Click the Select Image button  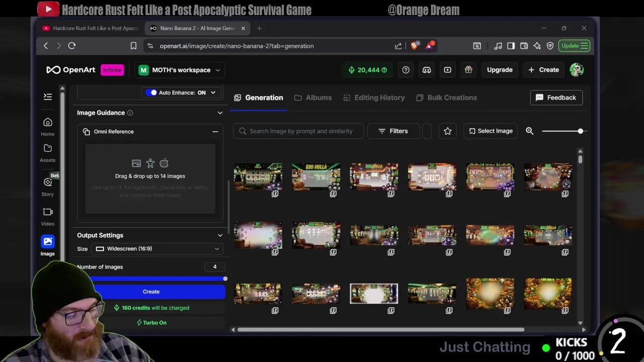click(x=491, y=131)
